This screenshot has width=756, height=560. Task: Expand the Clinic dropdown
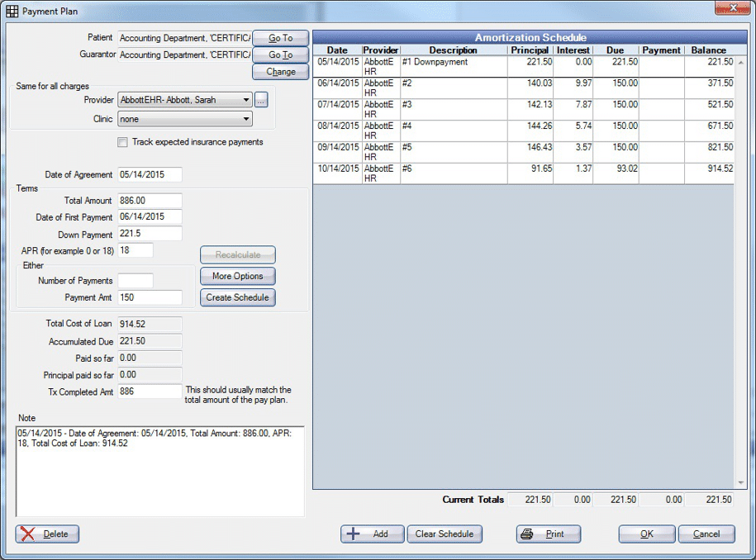coord(246,120)
